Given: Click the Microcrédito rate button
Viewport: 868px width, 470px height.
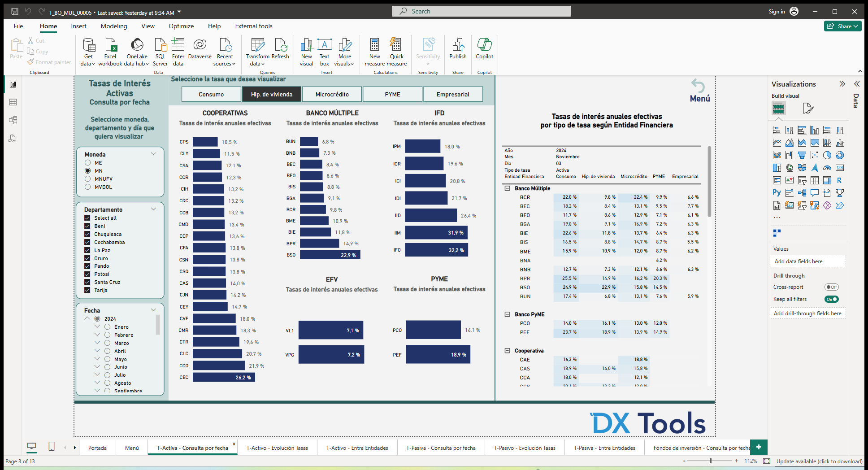Looking at the screenshot, I should tap(332, 94).
